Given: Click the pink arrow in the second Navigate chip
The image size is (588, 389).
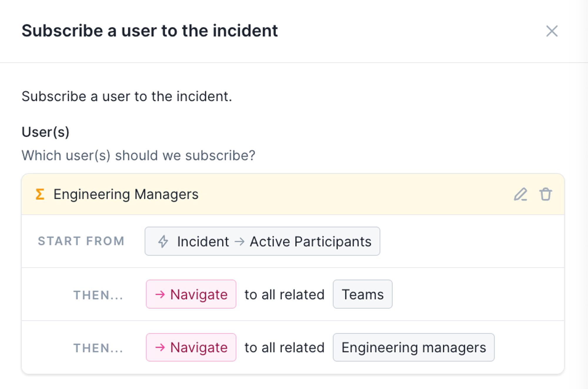Looking at the screenshot, I should click(160, 348).
